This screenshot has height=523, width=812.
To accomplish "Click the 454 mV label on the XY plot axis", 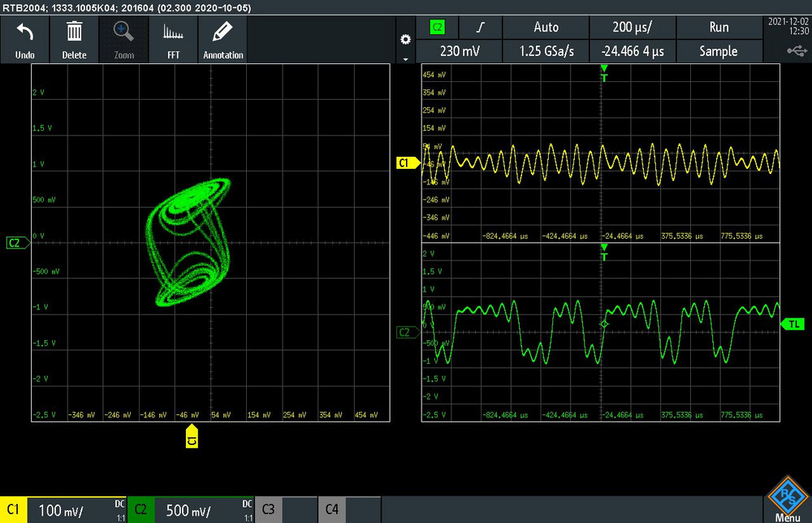I will click(366, 415).
